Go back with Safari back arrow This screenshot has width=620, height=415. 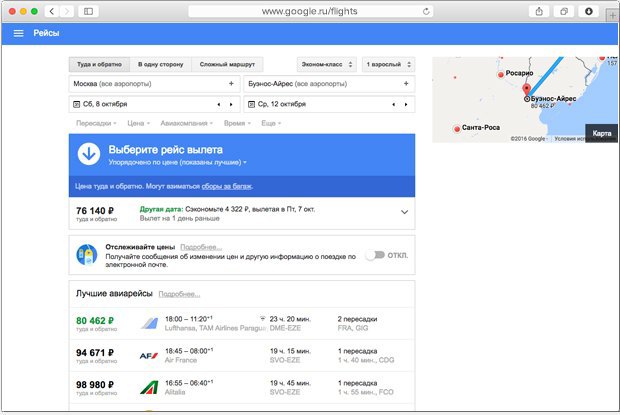click(x=52, y=11)
